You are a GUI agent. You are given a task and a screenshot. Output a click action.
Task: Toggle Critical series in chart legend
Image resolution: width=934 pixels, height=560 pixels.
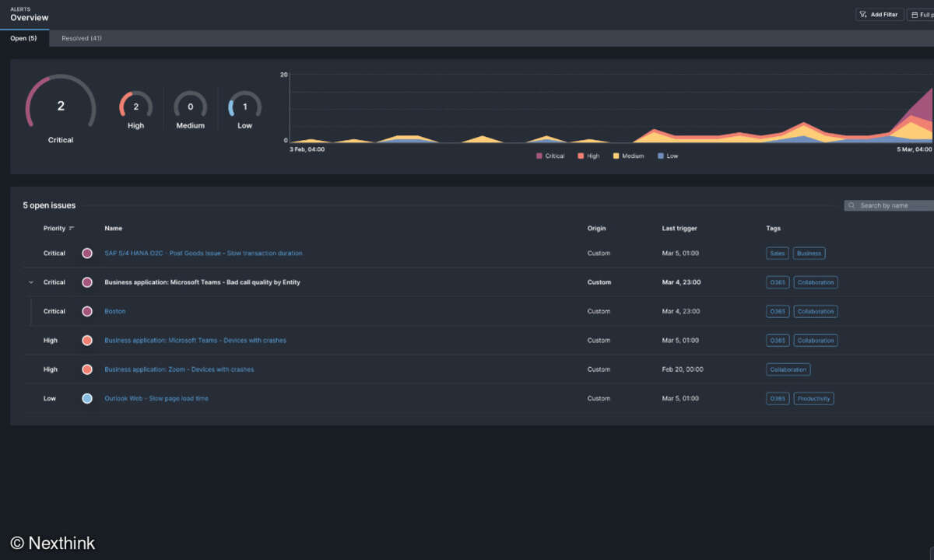(550, 156)
